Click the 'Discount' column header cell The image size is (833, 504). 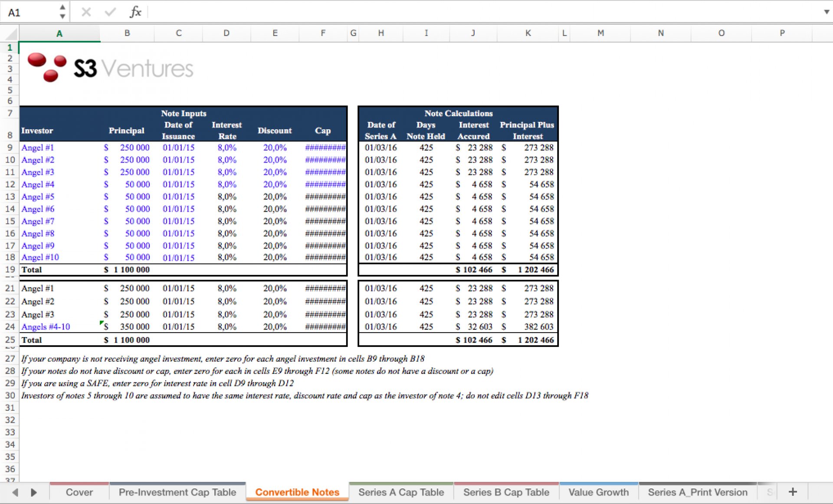point(275,131)
